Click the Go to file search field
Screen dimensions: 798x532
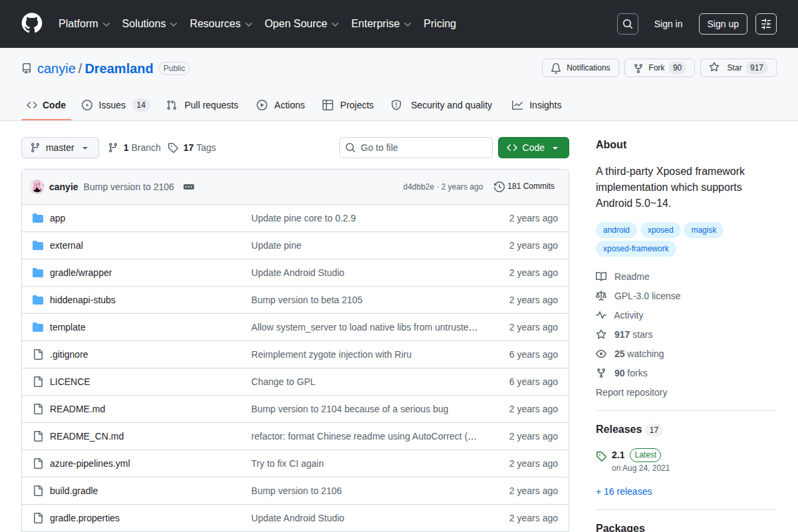pos(416,148)
